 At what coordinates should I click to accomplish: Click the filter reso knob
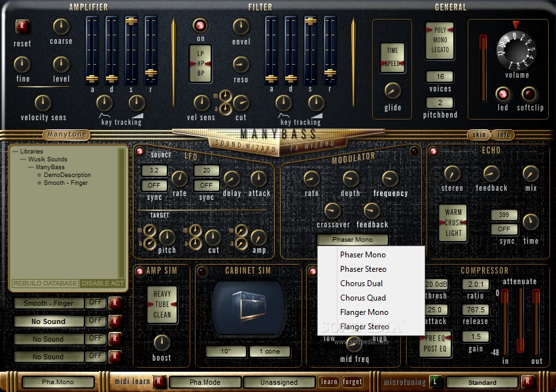point(241,65)
